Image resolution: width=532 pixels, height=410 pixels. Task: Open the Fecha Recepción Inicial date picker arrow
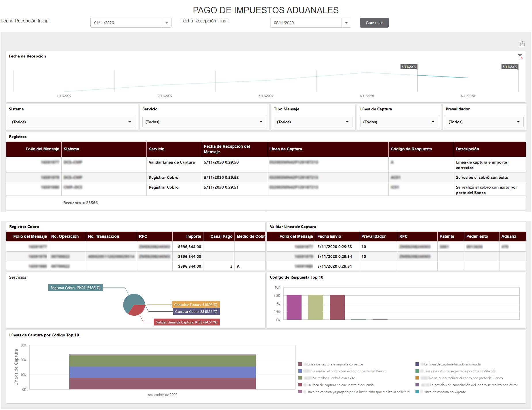tap(166, 23)
